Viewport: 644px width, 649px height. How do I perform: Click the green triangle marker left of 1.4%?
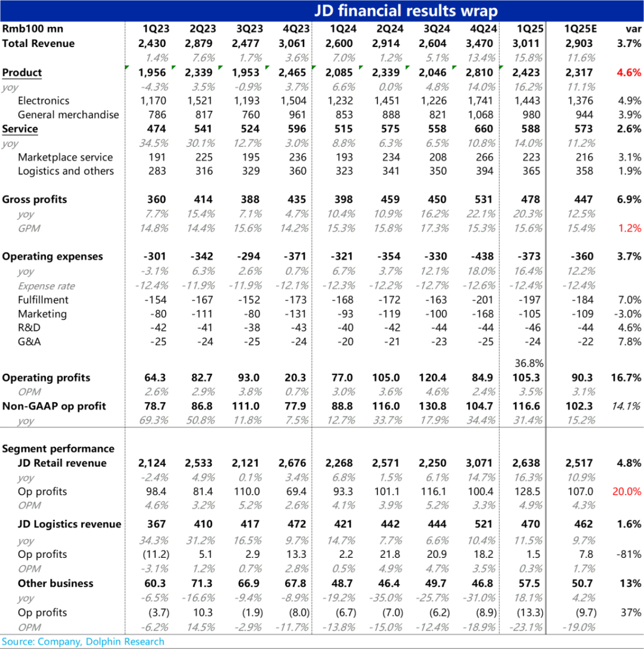point(127,67)
